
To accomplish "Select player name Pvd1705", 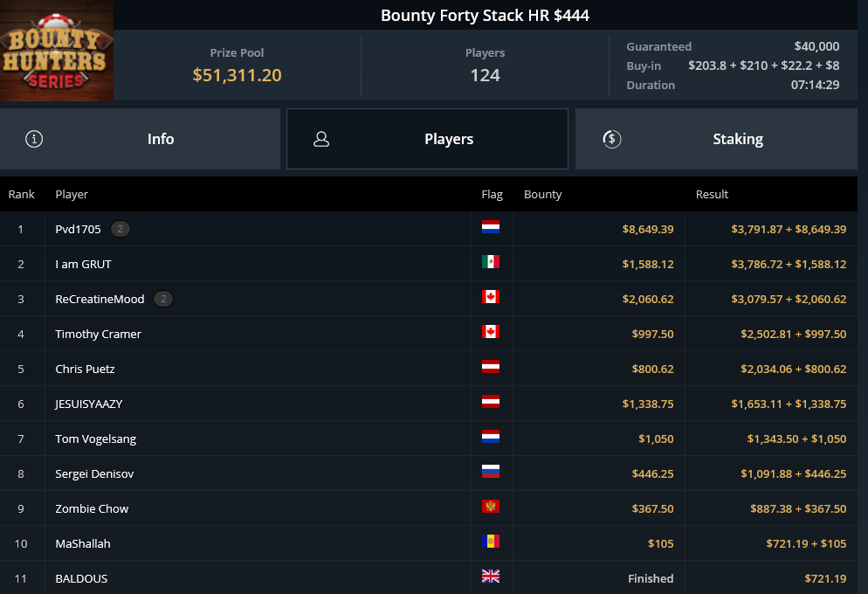I will click(78, 229).
